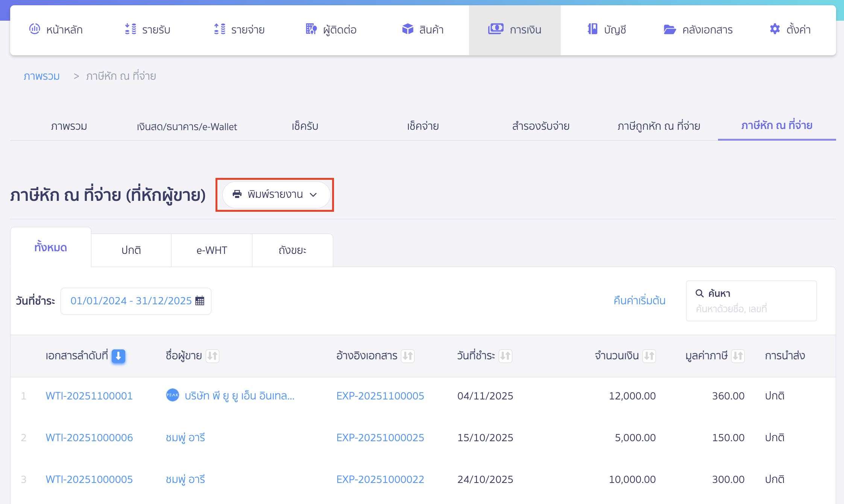The image size is (844, 504).
Task: Switch to the e-WHT tab
Action: click(x=212, y=250)
